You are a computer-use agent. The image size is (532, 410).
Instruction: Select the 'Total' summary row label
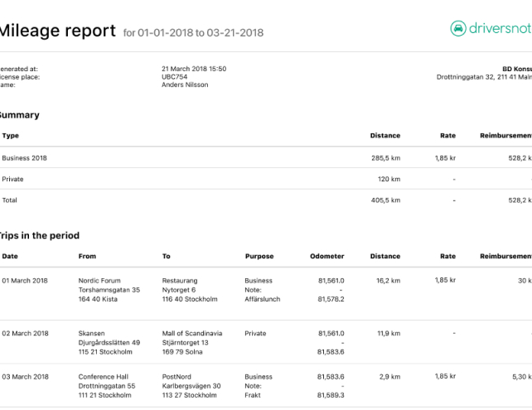click(9, 200)
